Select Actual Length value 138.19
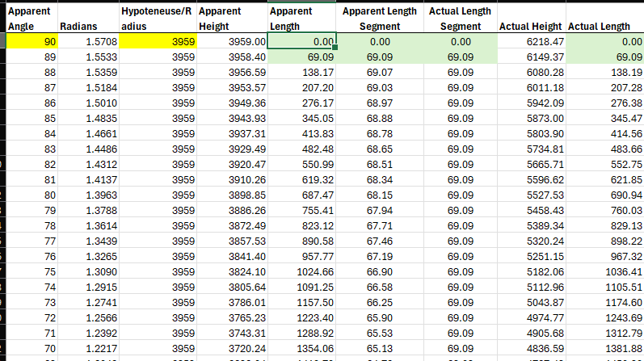Screen dimensions: 644x361 [x=605, y=73]
